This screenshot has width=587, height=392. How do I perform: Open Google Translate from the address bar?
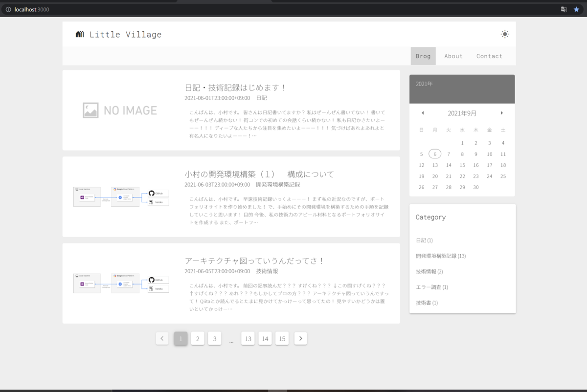point(564,9)
